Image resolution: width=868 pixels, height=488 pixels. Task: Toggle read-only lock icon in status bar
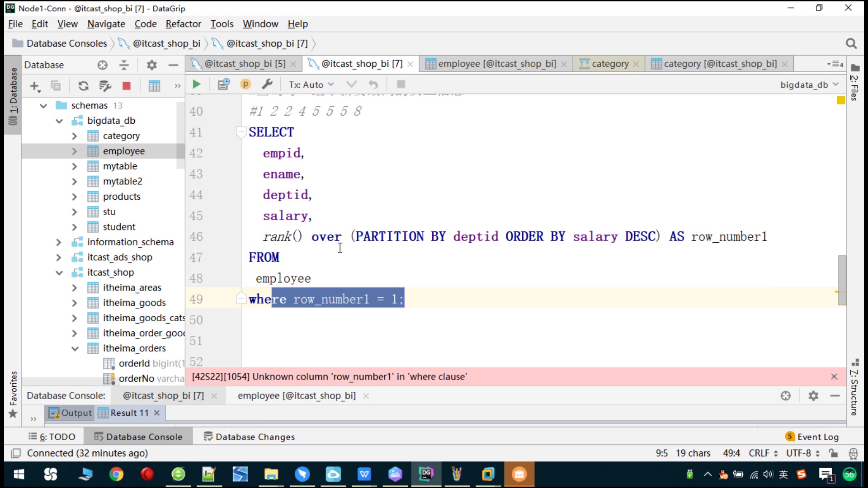833,453
